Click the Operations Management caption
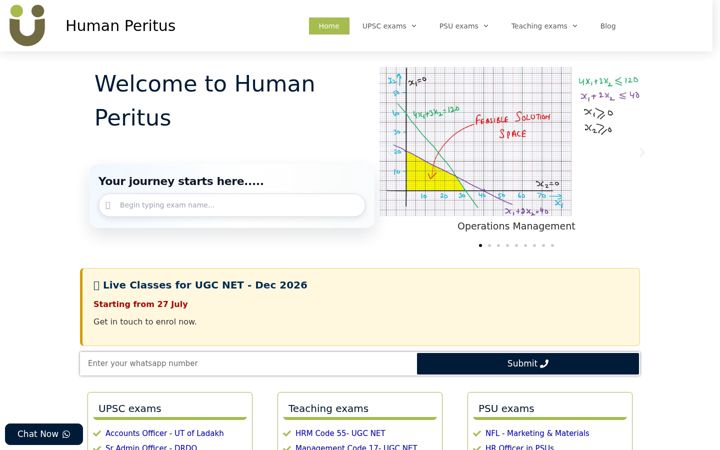Image resolution: width=720 pixels, height=450 pixels. click(516, 226)
